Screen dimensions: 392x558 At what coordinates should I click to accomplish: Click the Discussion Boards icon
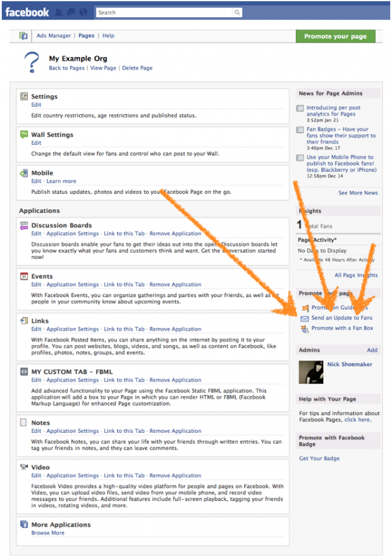point(24,225)
